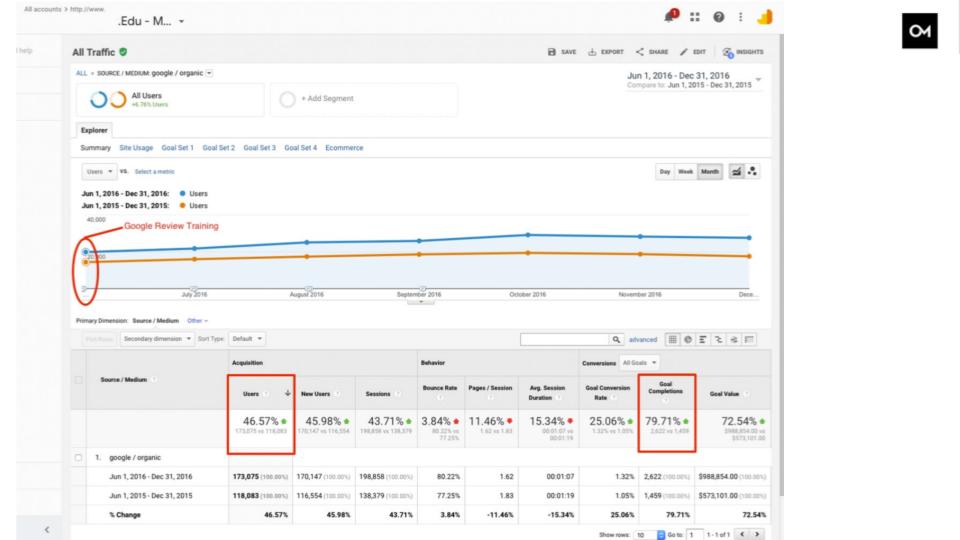This screenshot has width=960, height=540.
Task: Go to the next table page
Action: (x=757, y=534)
